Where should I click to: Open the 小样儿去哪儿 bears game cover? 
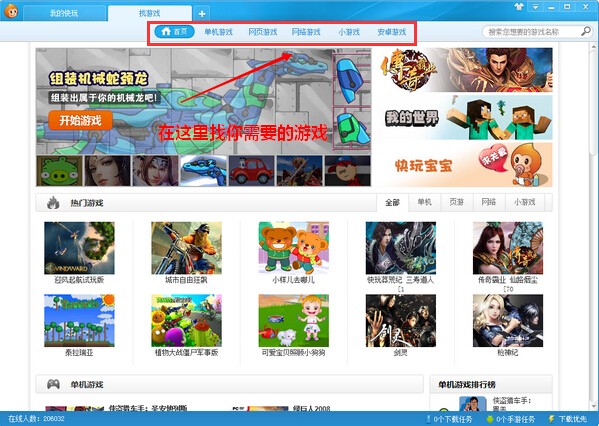293,248
